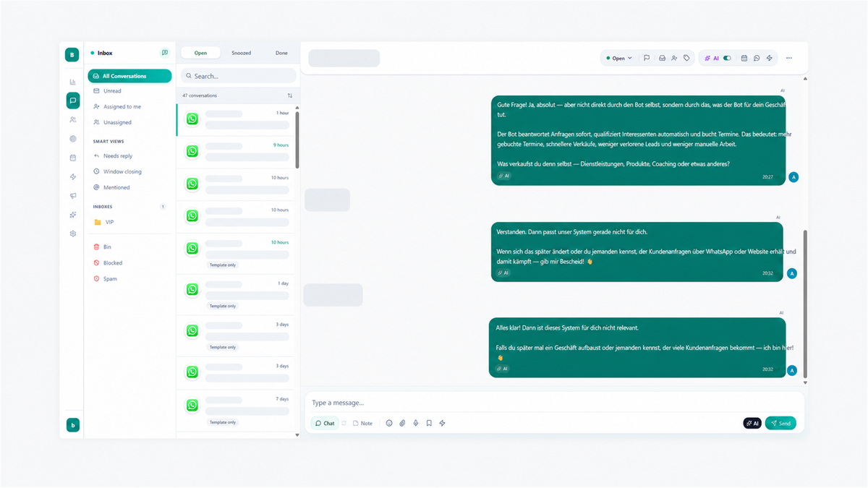Start a new conversation via Inbox header icon
Screen dimensions: 868x488
coord(165,53)
